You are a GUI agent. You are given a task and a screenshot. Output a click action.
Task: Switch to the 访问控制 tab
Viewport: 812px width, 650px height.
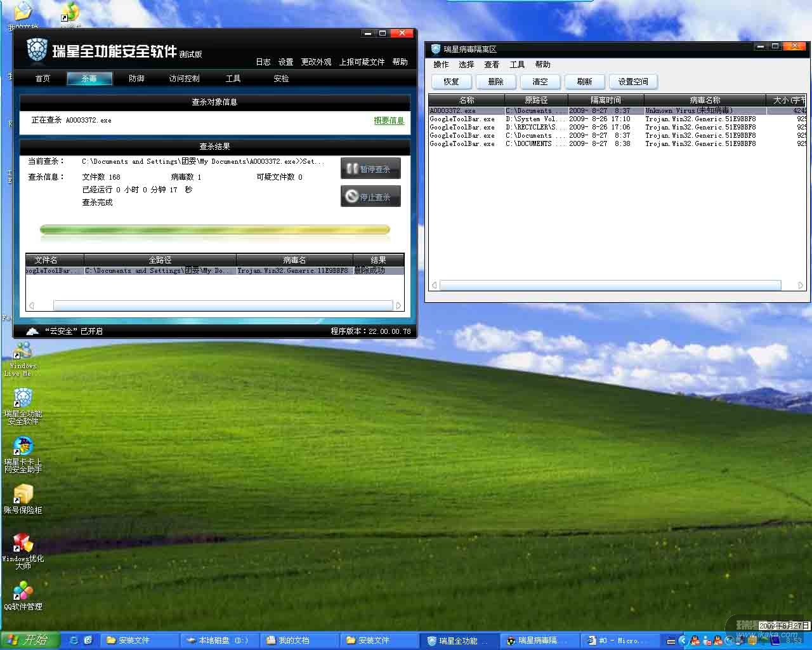184,79
